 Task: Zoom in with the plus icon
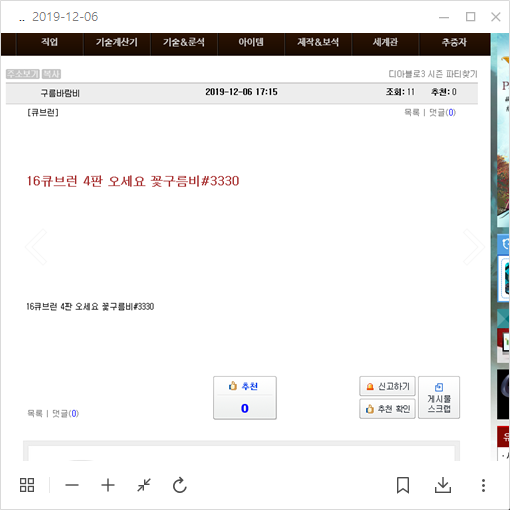tap(108, 485)
